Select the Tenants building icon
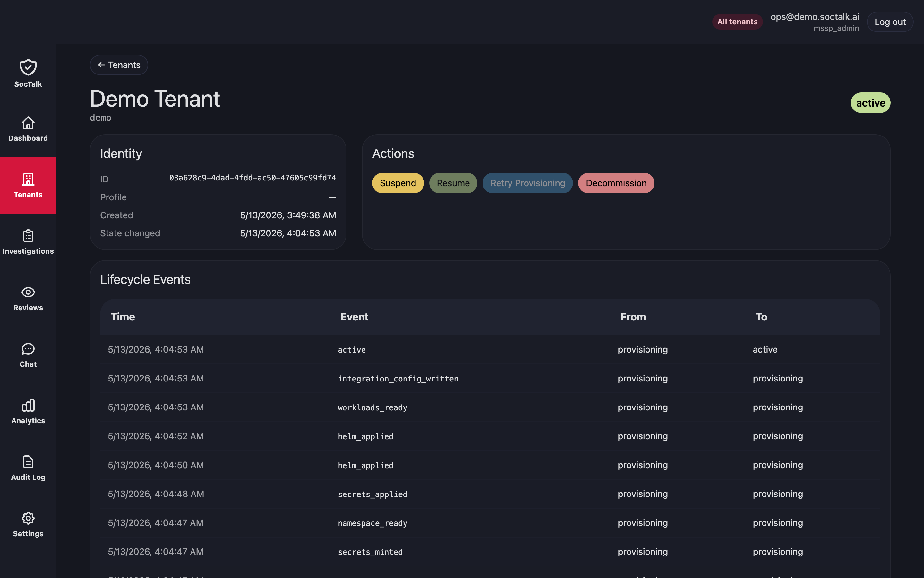Viewport: 924px width, 578px height. [28, 179]
